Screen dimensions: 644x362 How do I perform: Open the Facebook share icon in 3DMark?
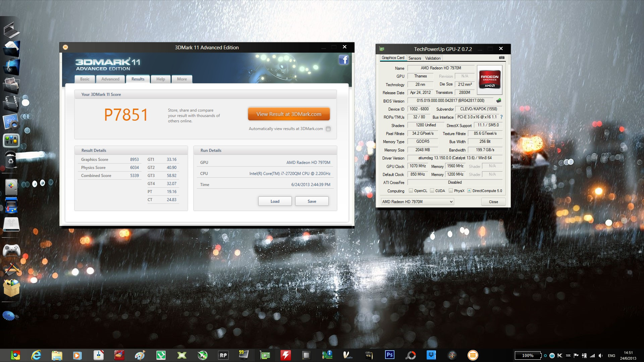tap(343, 60)
